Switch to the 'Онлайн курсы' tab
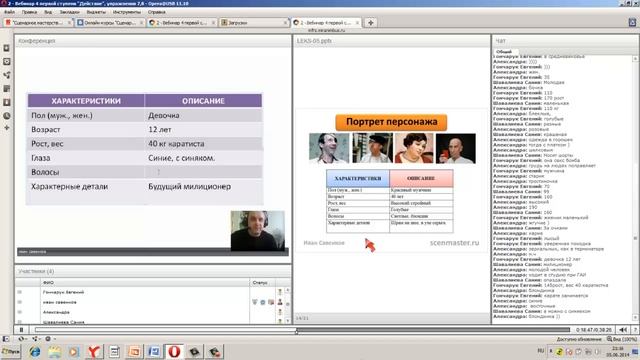 [110, 23]
